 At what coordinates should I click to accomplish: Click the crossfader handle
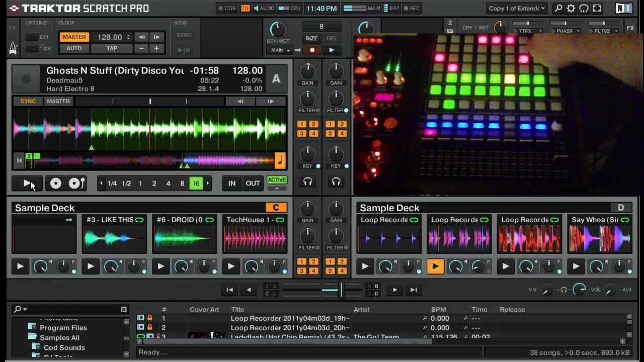(x=341, y=290)
